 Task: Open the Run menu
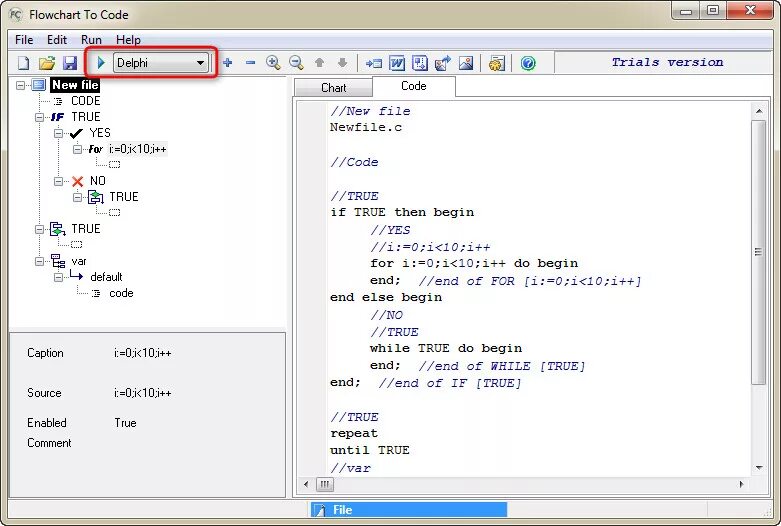[x=91, y=40]
